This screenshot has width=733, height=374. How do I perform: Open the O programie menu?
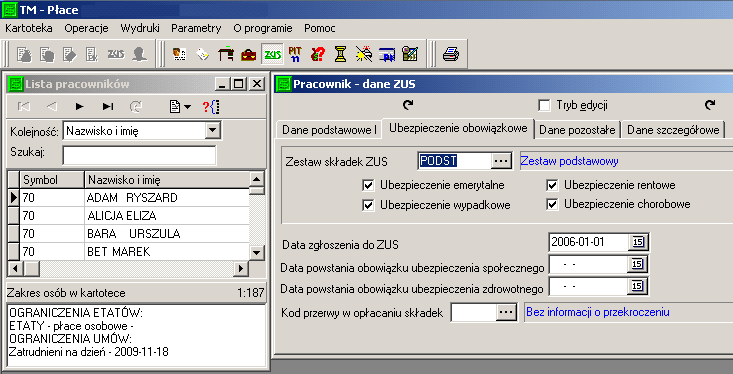263,28
